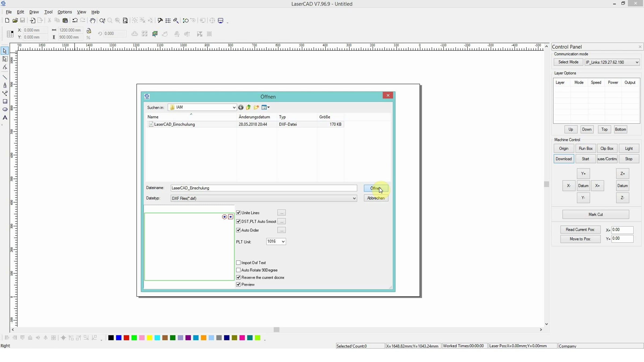Go back using dialog back arrow
Image resolution: width=644 pixels, height=362 pixels.
tap(241, 108)
